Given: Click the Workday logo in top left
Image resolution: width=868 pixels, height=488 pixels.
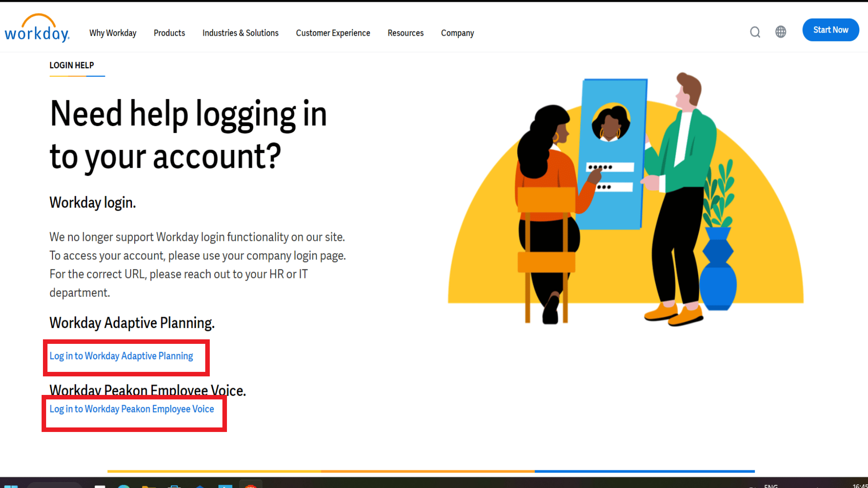Looking at the screenshot, I should [x=37, y=28].
